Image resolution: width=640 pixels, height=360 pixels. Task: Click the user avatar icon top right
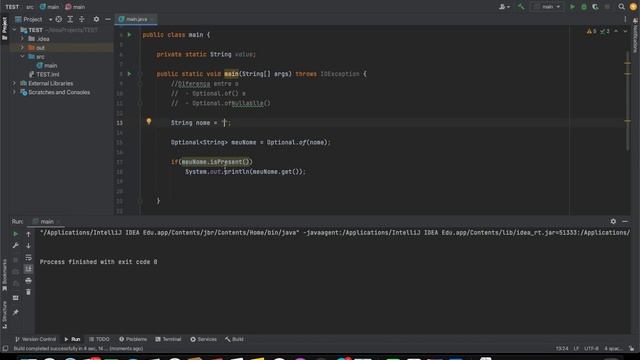pyautogui.click(x=633, y=7)
